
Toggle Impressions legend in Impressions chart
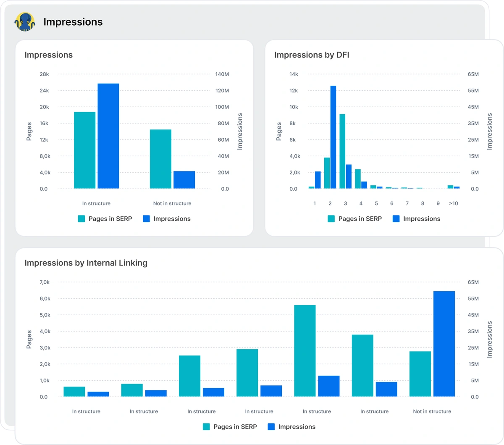pos(167,219)
